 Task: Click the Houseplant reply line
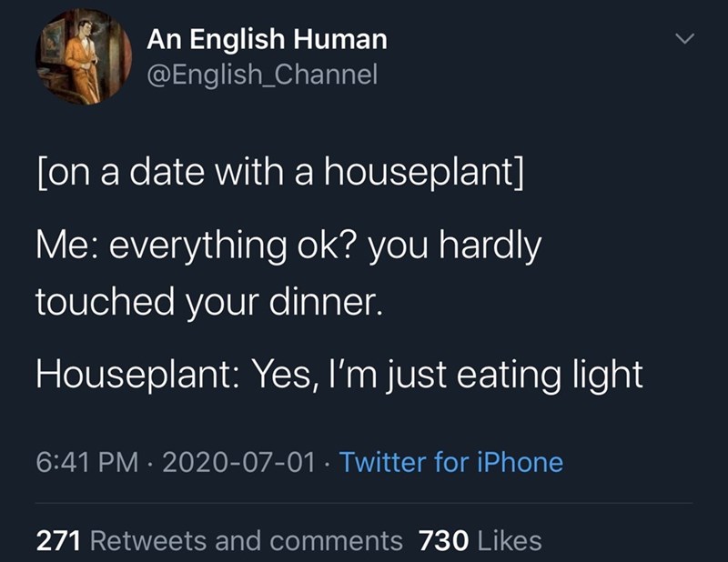339,374
